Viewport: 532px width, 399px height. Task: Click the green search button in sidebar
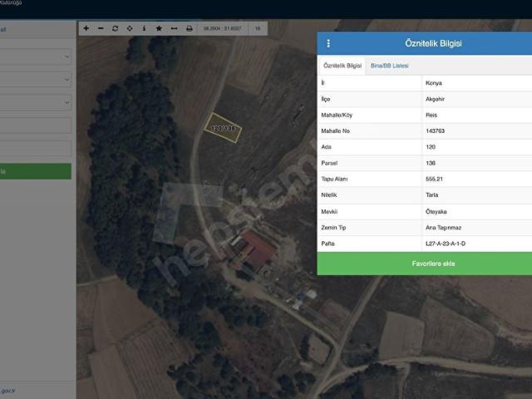pyautogui.click(x=35, y=171)
